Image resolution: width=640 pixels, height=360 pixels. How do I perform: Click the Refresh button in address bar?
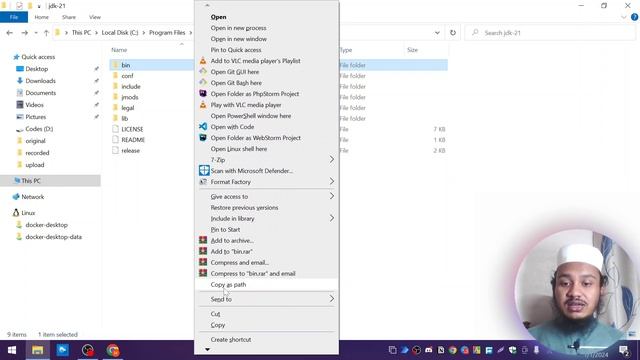453,33
